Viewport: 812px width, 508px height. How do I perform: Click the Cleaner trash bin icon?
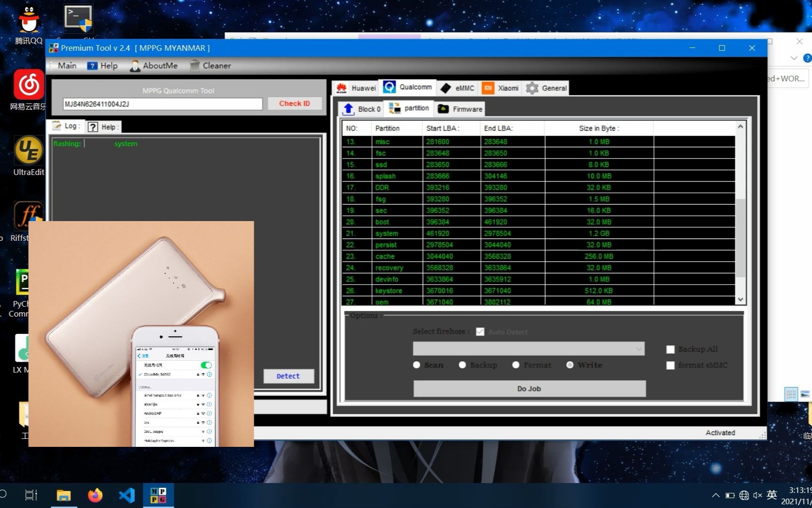pyautogui.click(x=195, y=66)
